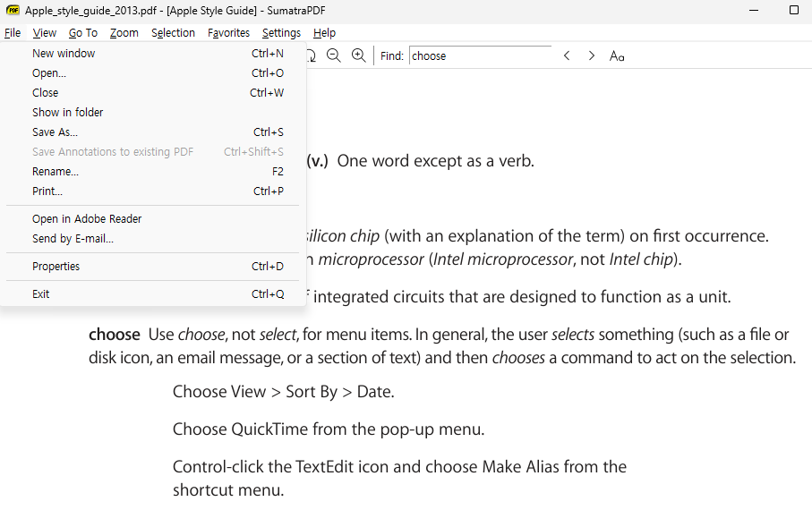812x510 pixels.
Task: Choose Open... from the File menu
Action: point(153,73)
